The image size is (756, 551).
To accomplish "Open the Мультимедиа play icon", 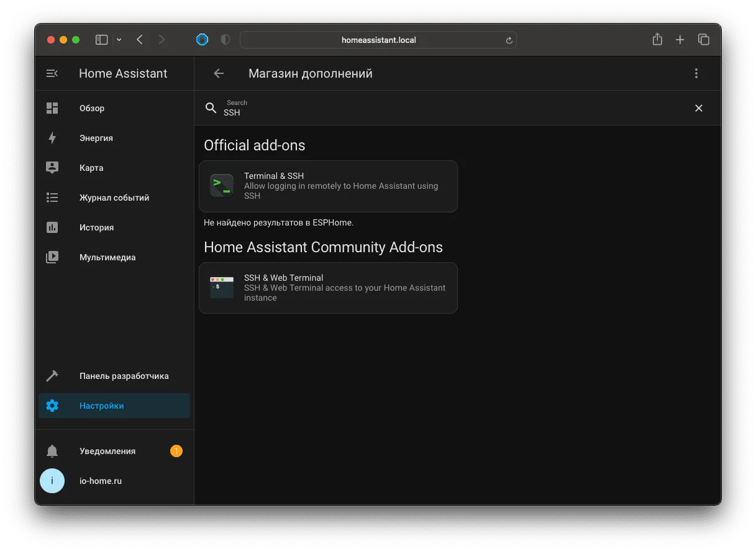I will (52, 257).
